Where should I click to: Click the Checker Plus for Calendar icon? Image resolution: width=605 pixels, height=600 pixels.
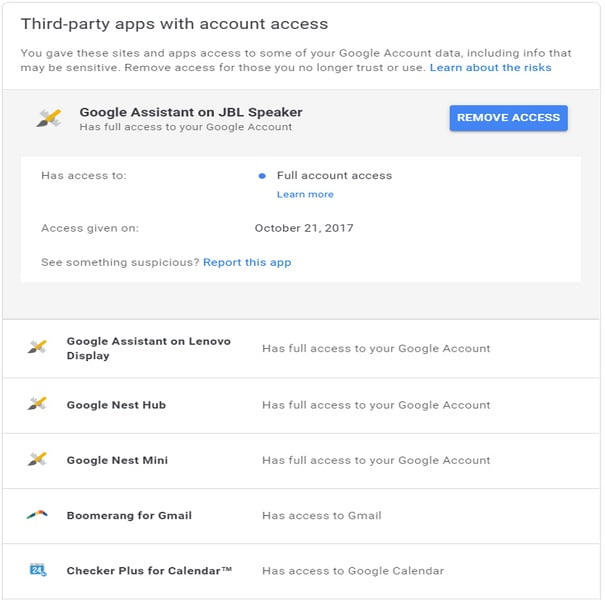(38, 570)
